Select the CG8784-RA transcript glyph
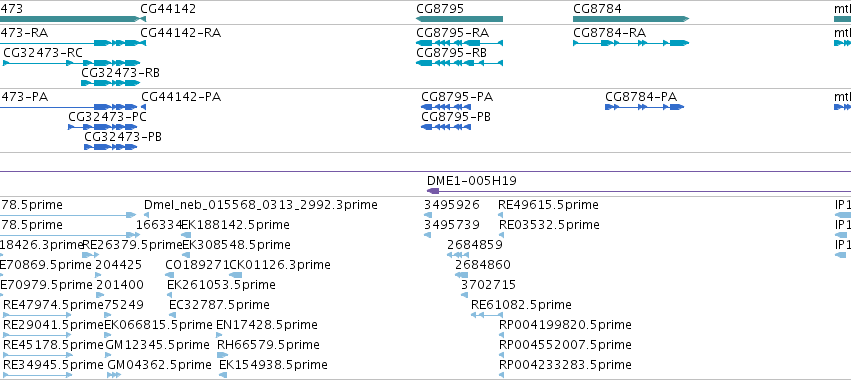The height and width of the screenshot is (380, 851). (x=631, y=43)
